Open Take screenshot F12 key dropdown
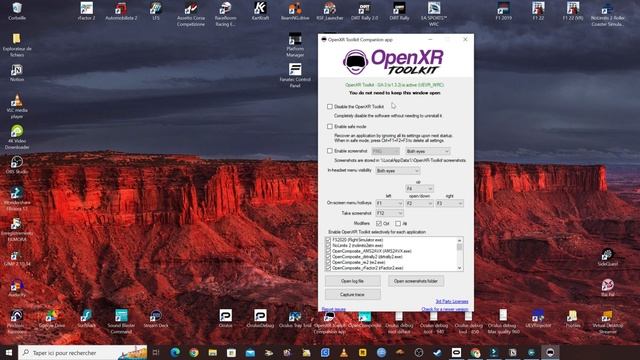This screenshot has height=360, width=640. point(389,213)
